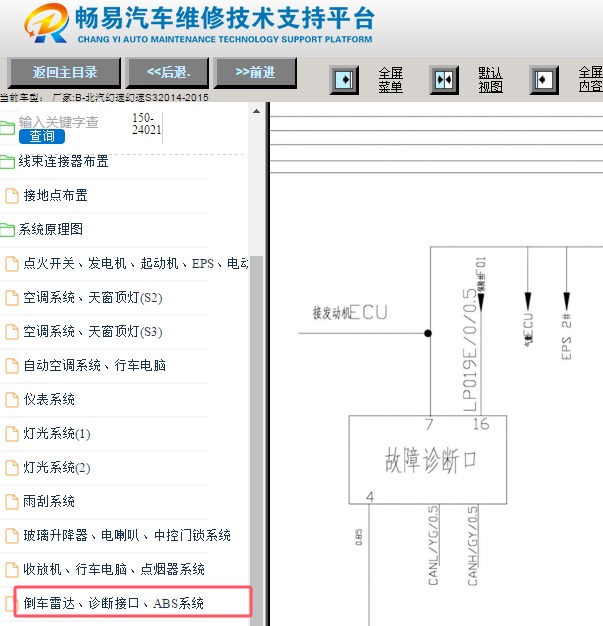The width and height of the screenshot is (603, 626).
Task: Click the CANL/YG/0.5 wire label
Action: [x=433, y=546]
